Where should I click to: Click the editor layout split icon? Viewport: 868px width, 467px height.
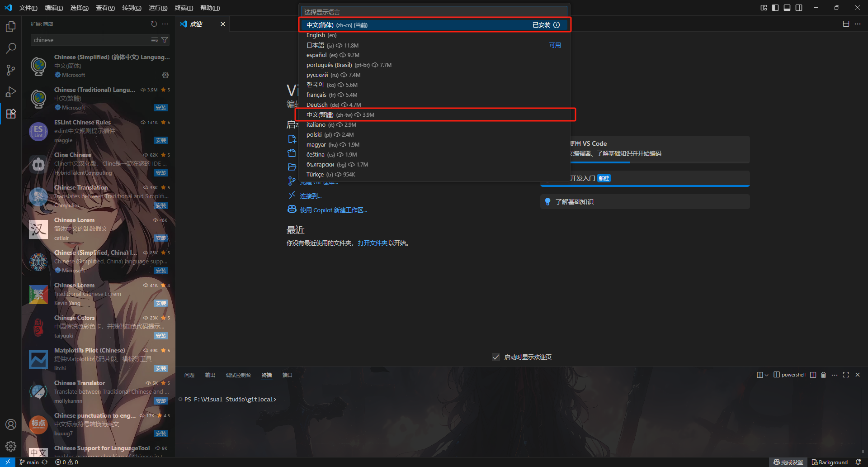coord(846,24)
